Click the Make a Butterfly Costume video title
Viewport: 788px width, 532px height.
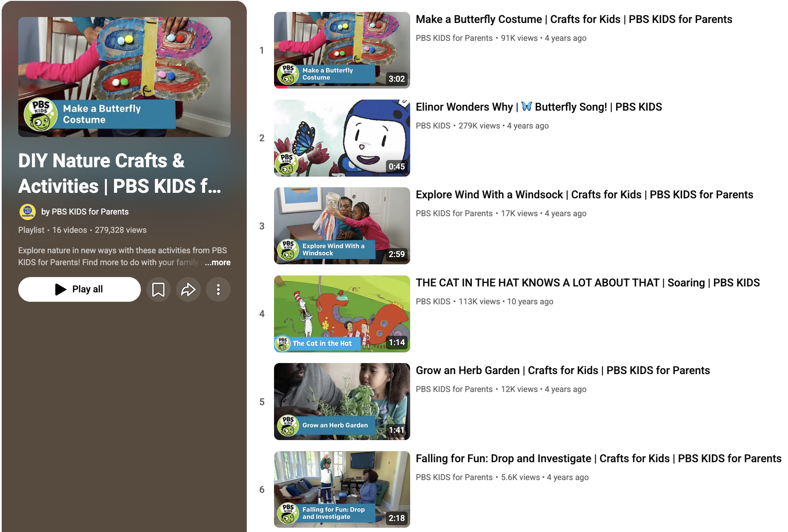pos(574,19)
